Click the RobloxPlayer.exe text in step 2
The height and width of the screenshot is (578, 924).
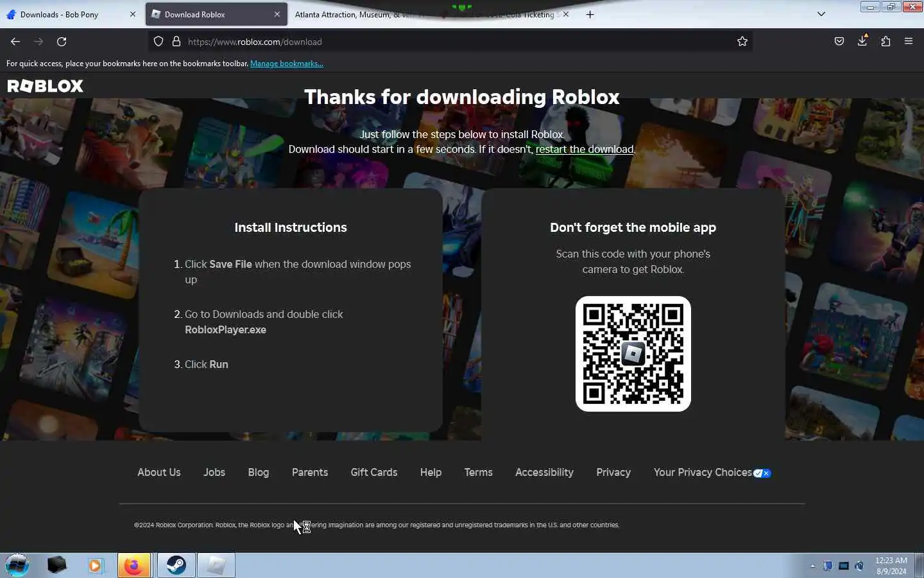pos(225,329)
